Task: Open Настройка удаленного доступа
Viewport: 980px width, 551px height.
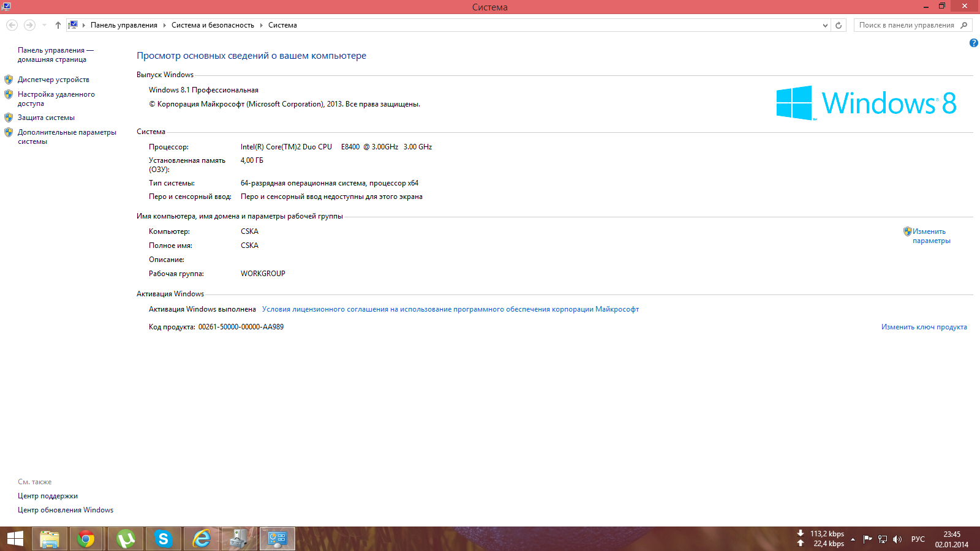Action: 56,99
